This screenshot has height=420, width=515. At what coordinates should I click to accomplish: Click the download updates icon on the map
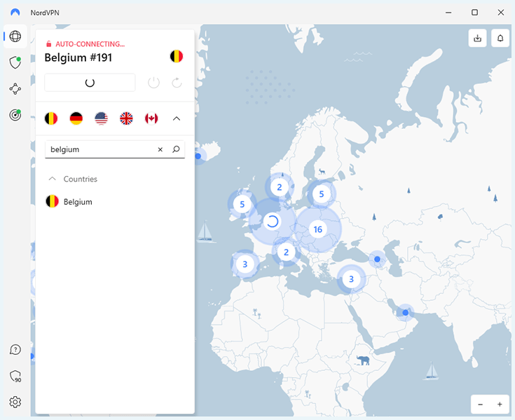(x=478, y=38)
